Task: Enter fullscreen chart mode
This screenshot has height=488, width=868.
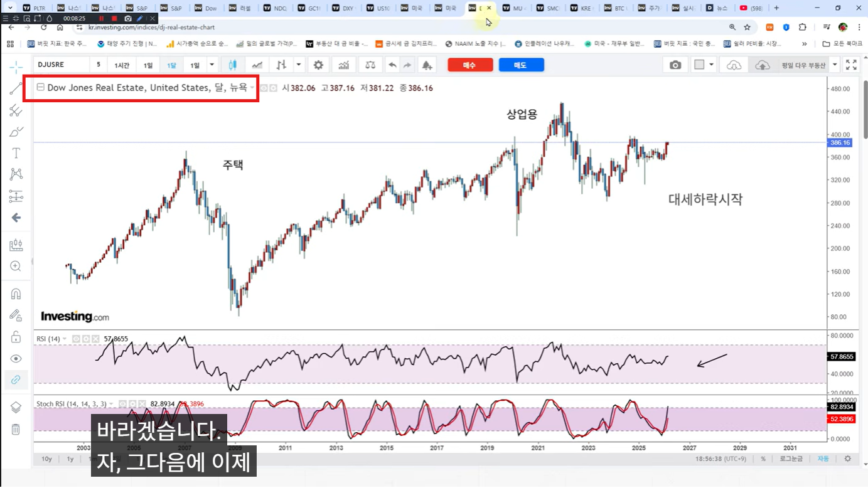Action: coord(851,65)
